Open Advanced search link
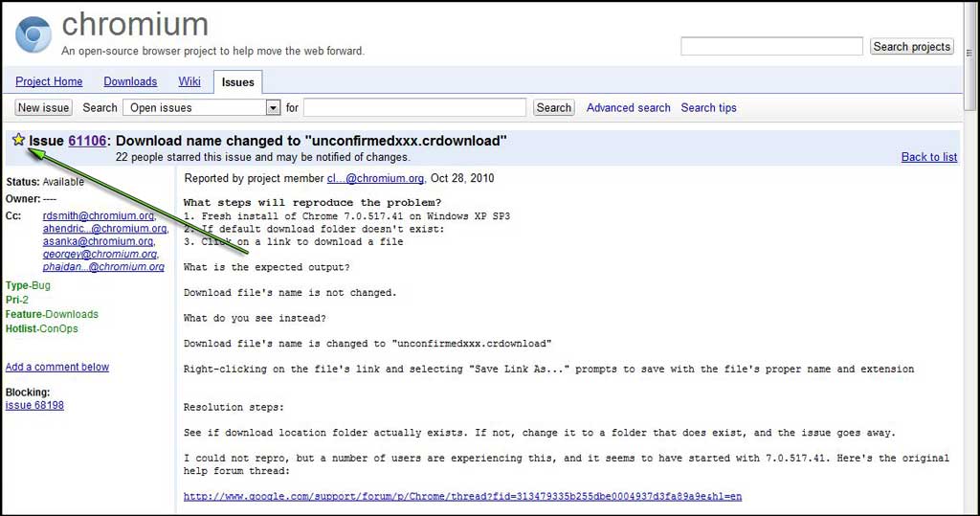980x516 pixels. [x=628, y=107]
